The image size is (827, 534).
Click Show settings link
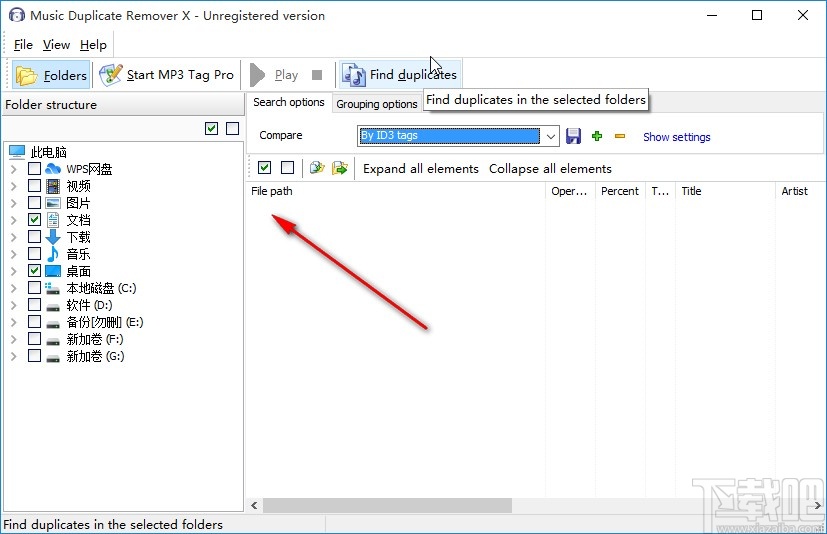677,137
